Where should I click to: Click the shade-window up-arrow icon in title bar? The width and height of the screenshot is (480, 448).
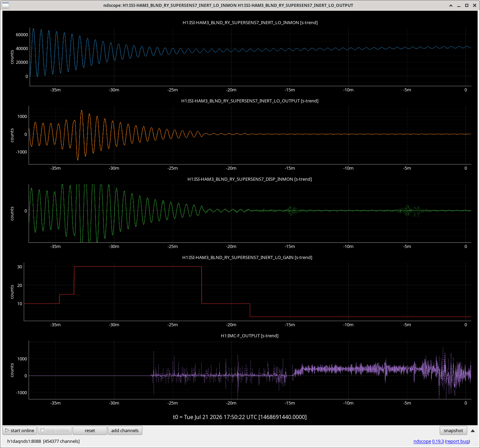tap(451, 6)
